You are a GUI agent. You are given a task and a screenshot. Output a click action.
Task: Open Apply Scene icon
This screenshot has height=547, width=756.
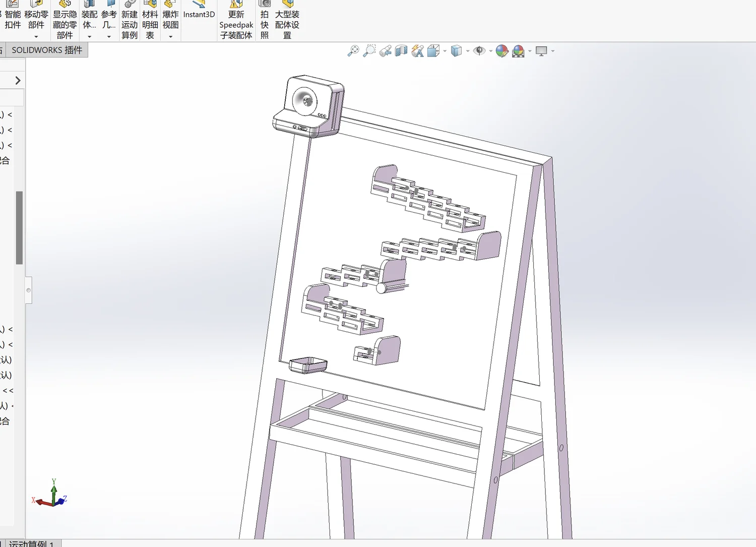coord(518,51)
